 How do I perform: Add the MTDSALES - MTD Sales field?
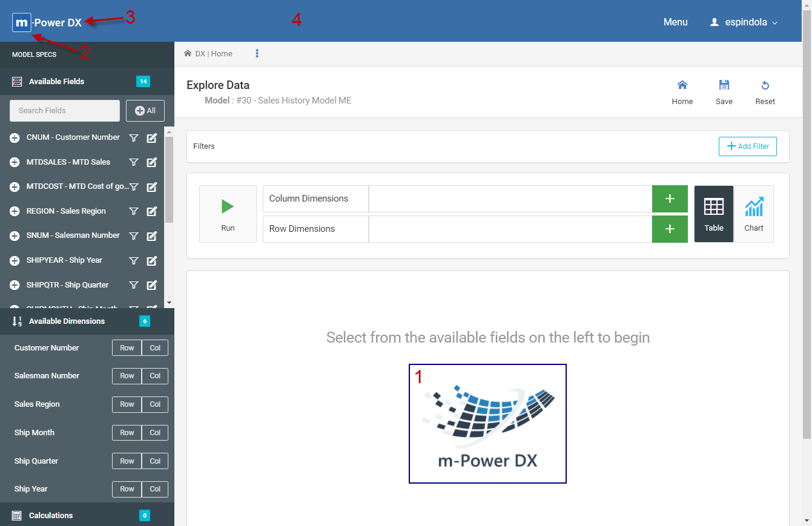[x=15, y=162]
